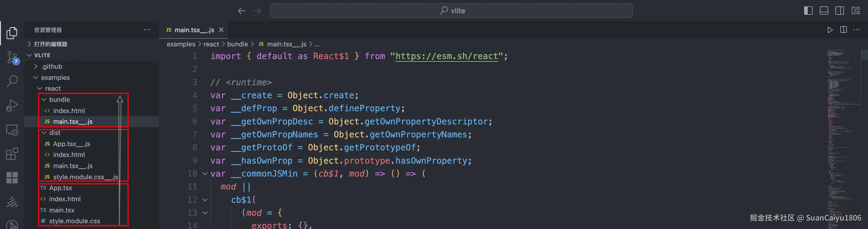The image size is (868, 229).
Task: Click the __commonJSMin variable name on line 10
Action: [264, 174]
